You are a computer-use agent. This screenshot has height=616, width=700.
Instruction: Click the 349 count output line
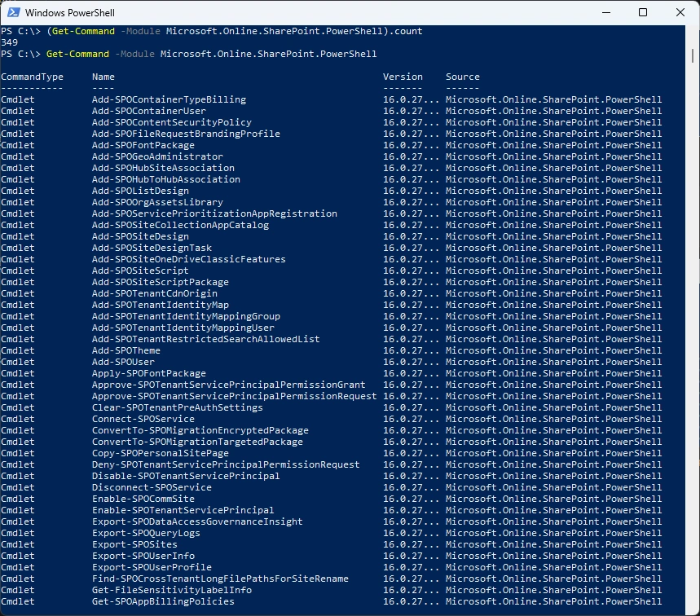[10, 42]
